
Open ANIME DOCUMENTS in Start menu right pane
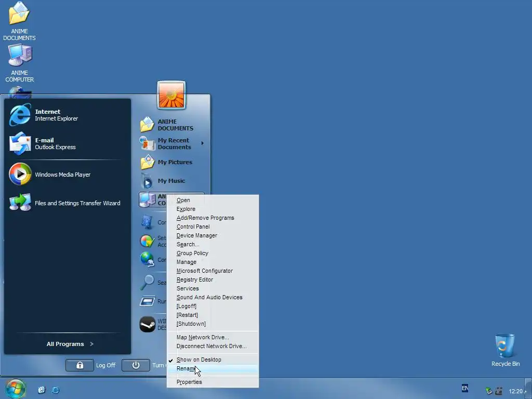(x=171, y=125)
